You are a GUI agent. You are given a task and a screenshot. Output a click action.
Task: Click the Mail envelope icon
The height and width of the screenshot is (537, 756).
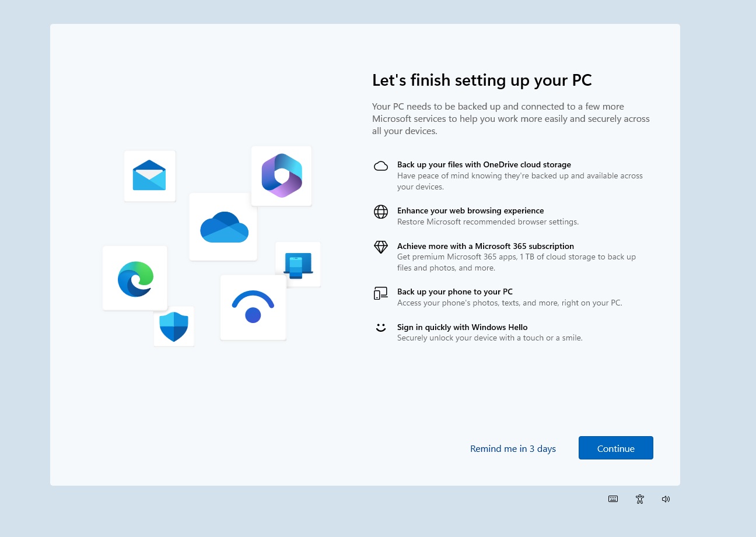(x=149, y=175)
